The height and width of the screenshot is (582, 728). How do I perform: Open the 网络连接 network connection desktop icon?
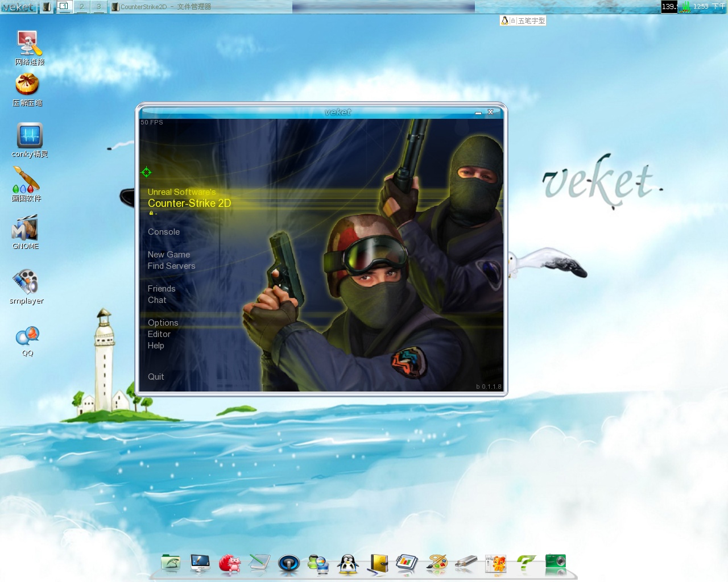pyautogui.click(x=28, y=43)
